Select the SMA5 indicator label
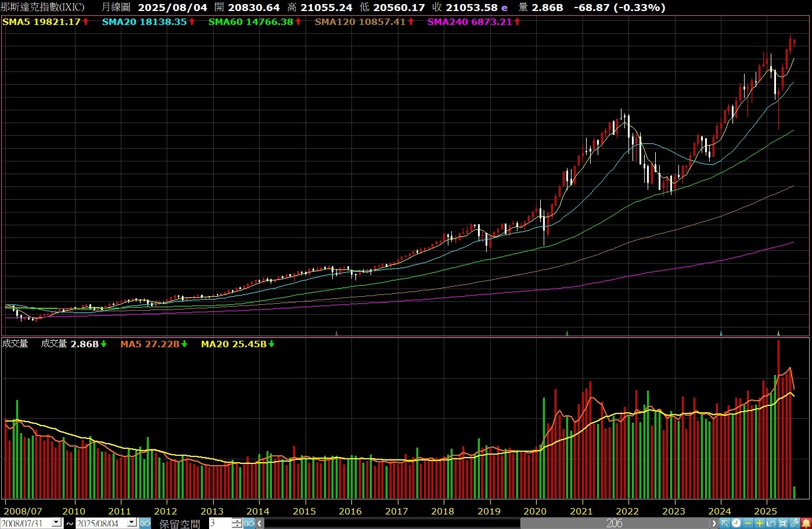The height and width of the screenshot is (529, 812). click(x=41, y=21)
